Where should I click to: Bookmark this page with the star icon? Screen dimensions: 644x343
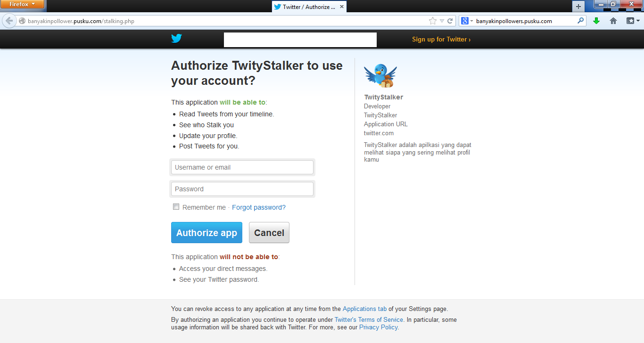(433, 21)
